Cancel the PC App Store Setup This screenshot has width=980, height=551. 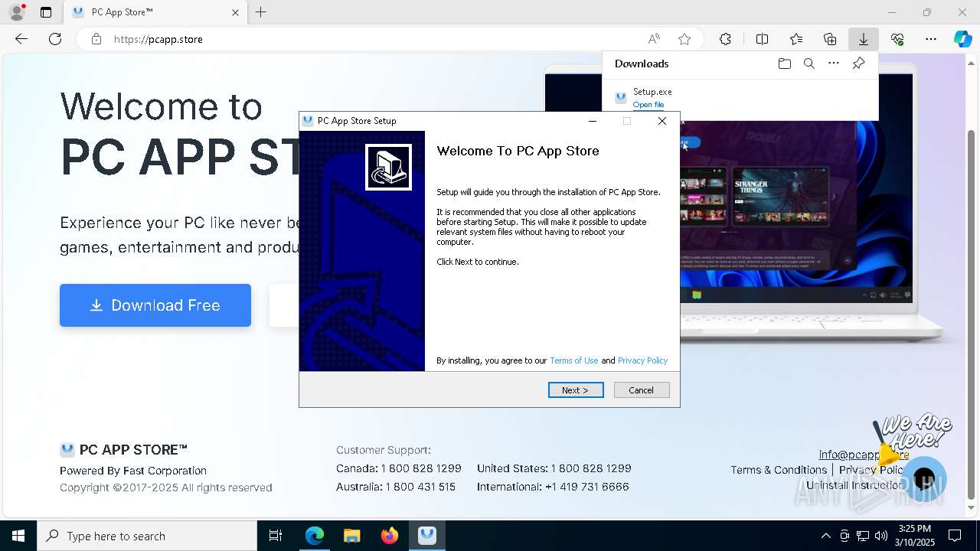[642, 390]
